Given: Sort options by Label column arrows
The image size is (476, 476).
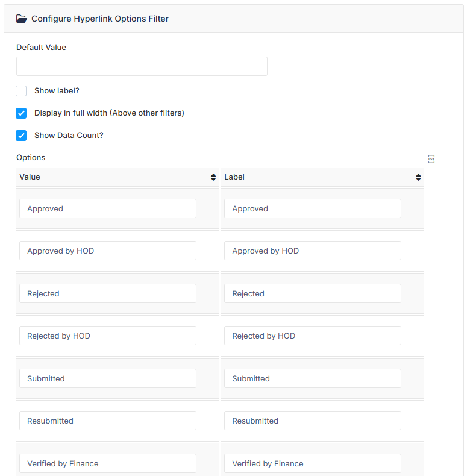Looking at the screenshot, I should coord(418,177).
